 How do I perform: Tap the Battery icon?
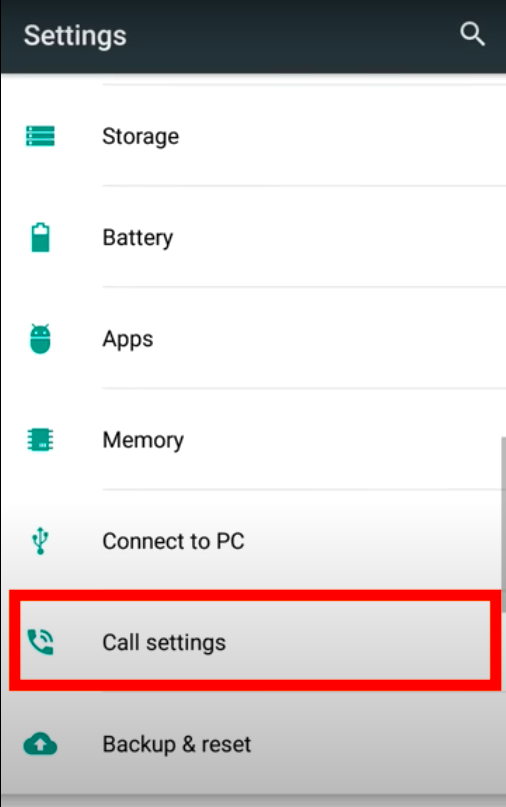click(40, 237)
